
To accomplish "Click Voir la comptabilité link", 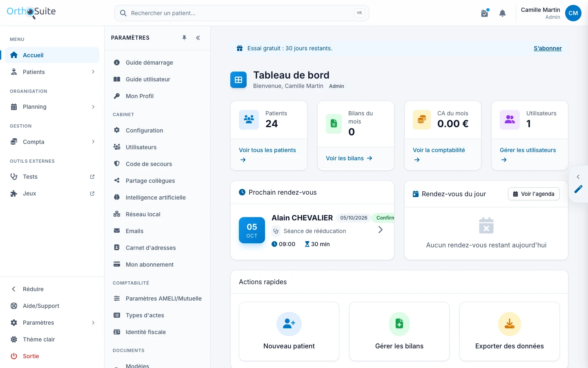I will pyautogui.click(x=439, y=155).
